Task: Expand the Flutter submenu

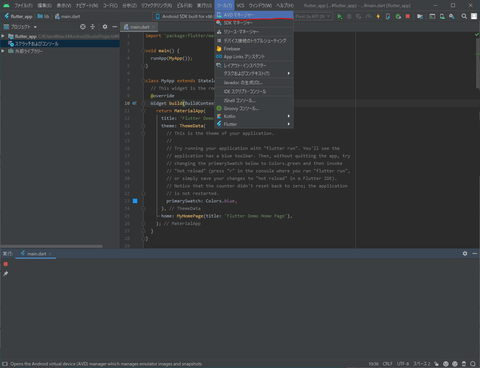Action: (254, 124)
